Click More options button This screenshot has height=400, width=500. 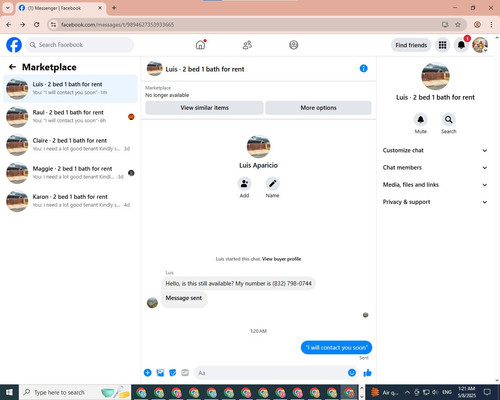pos(318,108)
